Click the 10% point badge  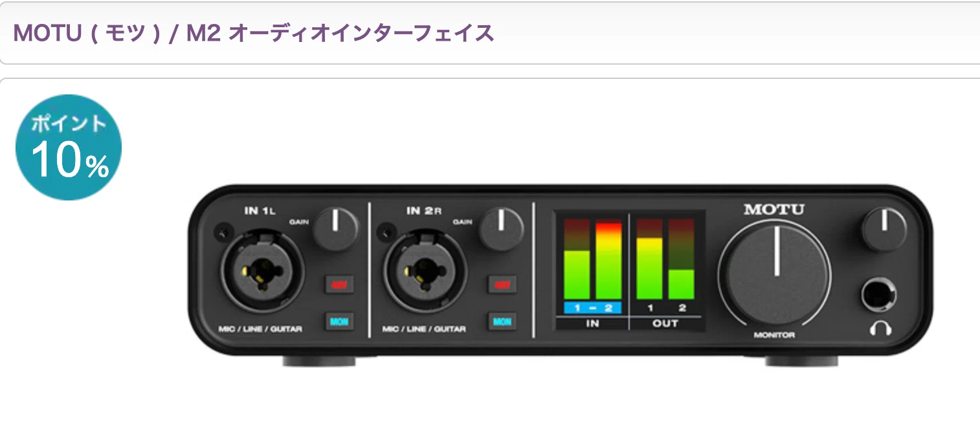(69, 147)
